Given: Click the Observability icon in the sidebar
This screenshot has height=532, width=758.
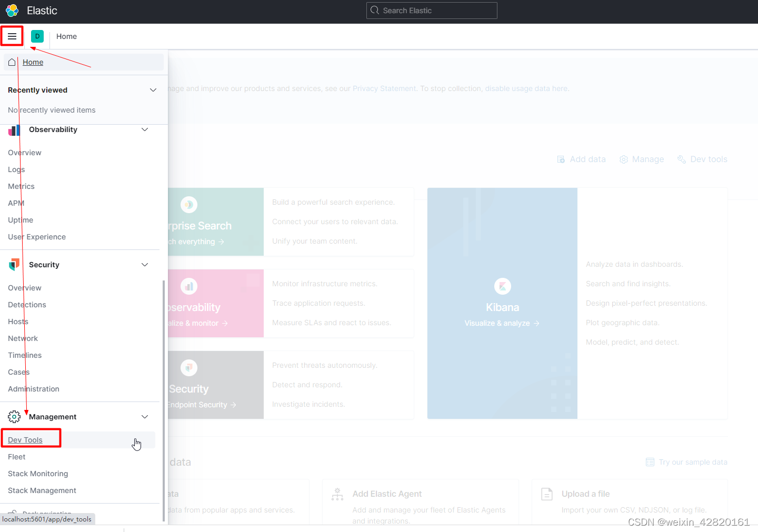Looking at the screenshot, I should click(x=14, y=130).
